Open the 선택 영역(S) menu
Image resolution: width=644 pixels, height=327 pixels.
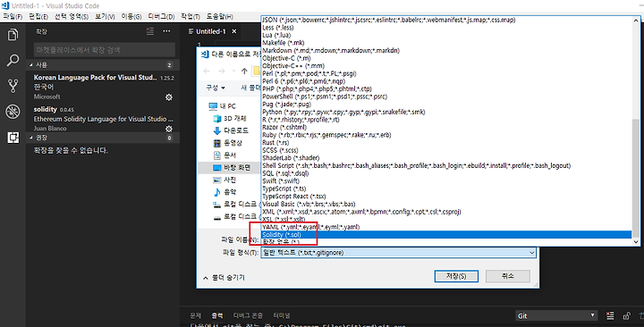[x=72, y=16]
